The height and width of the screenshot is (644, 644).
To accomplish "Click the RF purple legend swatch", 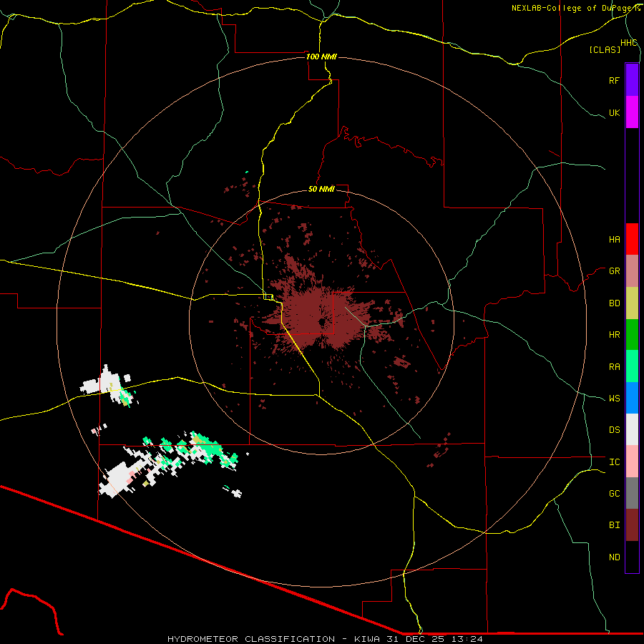I will (x=632, y=80).
